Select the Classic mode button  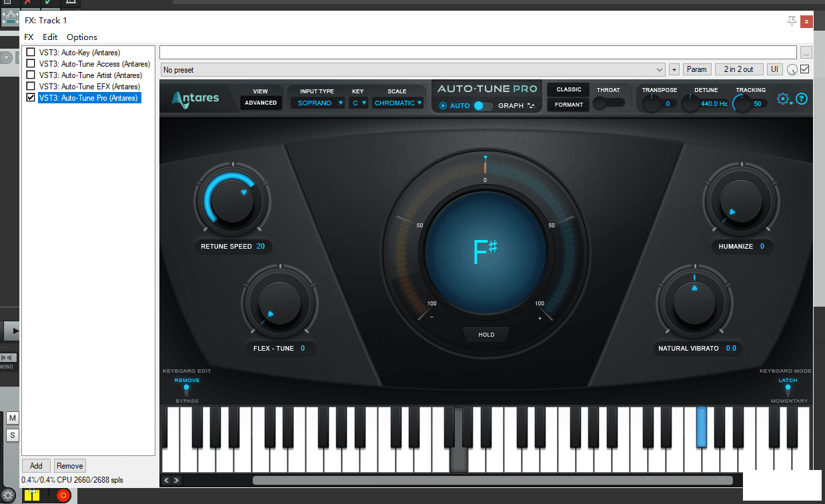click(x=569, y=89)
